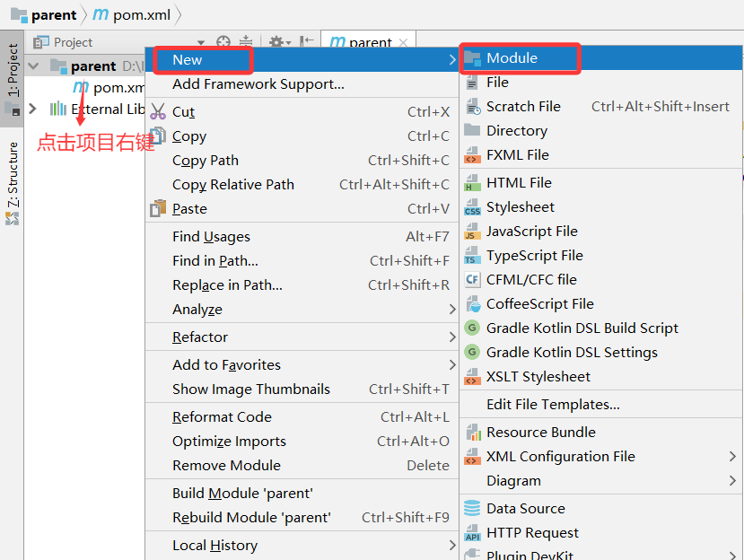Viewport: 744px width, 560px height.
Task: Click the HTTP Request API icon
Action: (x=472, y=533)
